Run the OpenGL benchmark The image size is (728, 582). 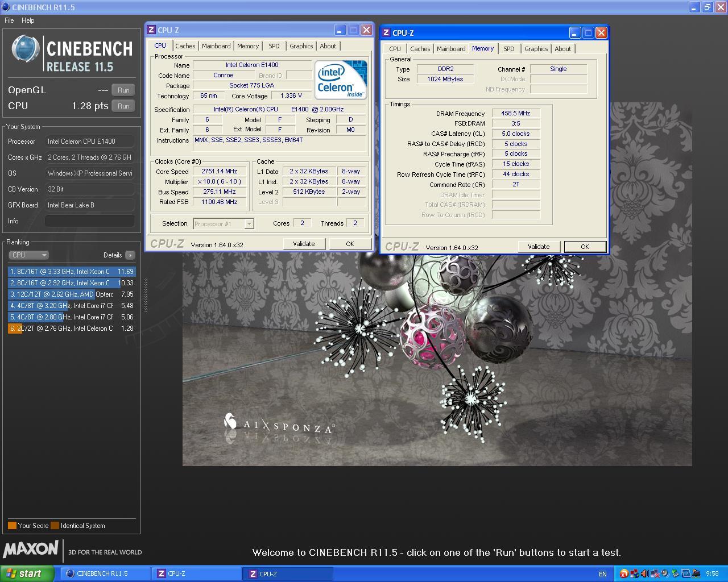123,90
